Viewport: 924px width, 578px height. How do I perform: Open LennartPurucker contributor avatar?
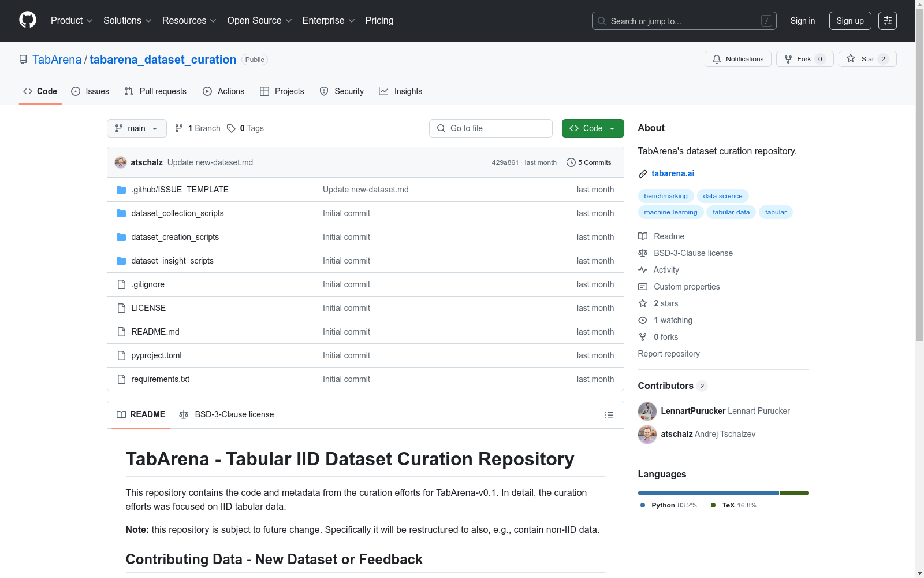pyautogui.click(x=647, y=411)
